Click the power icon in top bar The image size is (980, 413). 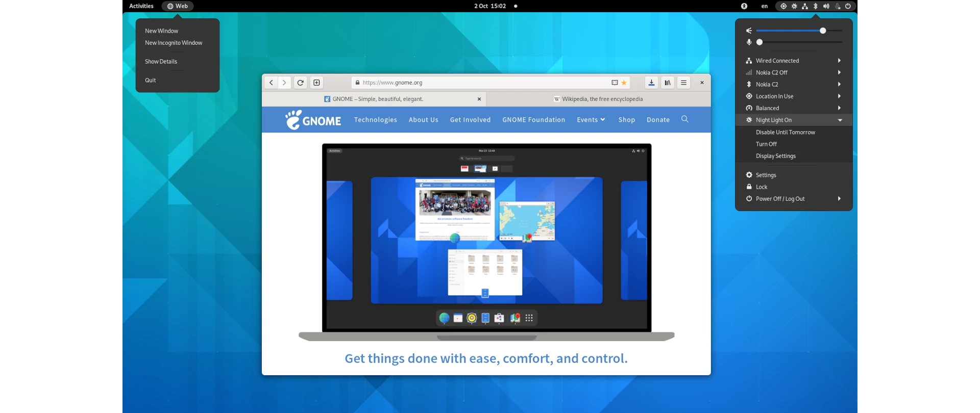(848, 6)
